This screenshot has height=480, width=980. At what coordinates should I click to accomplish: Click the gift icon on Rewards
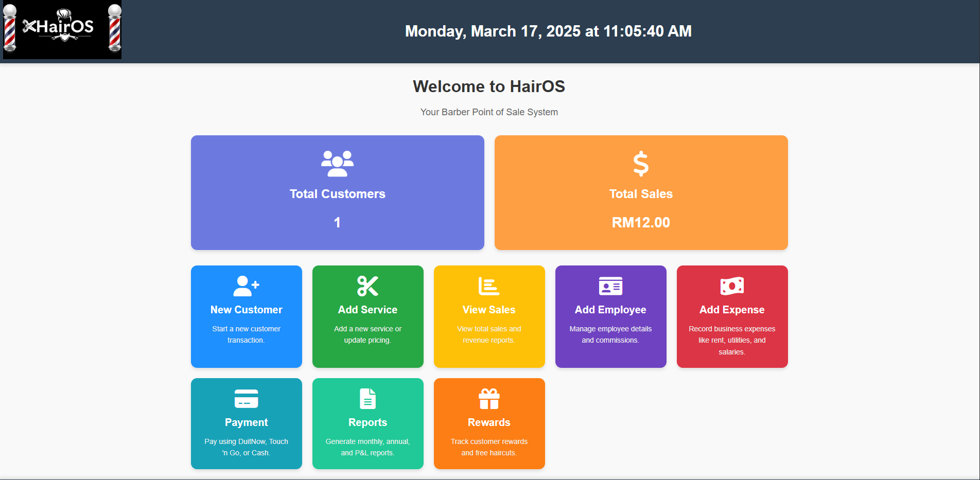[x=489, y=399]
